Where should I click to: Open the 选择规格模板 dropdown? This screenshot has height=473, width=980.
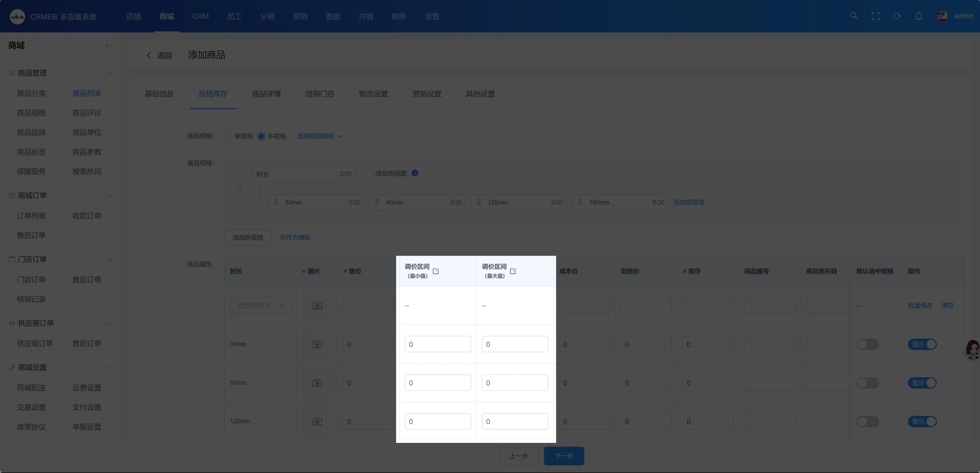[x=319, y=136]
